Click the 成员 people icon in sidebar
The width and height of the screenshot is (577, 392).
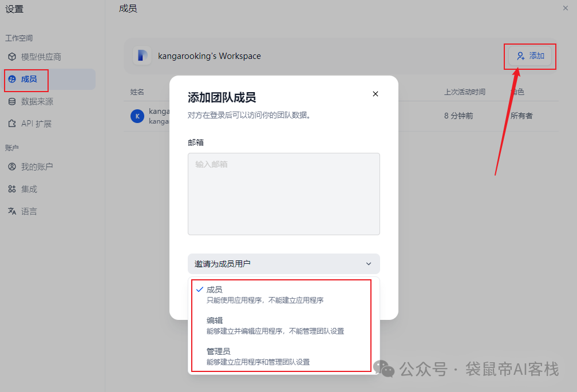(12, 80)
